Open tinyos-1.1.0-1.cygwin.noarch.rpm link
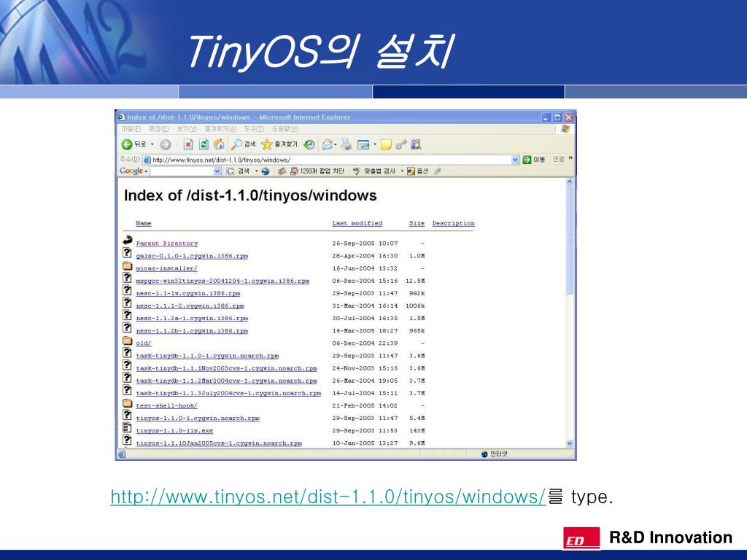 198,418
